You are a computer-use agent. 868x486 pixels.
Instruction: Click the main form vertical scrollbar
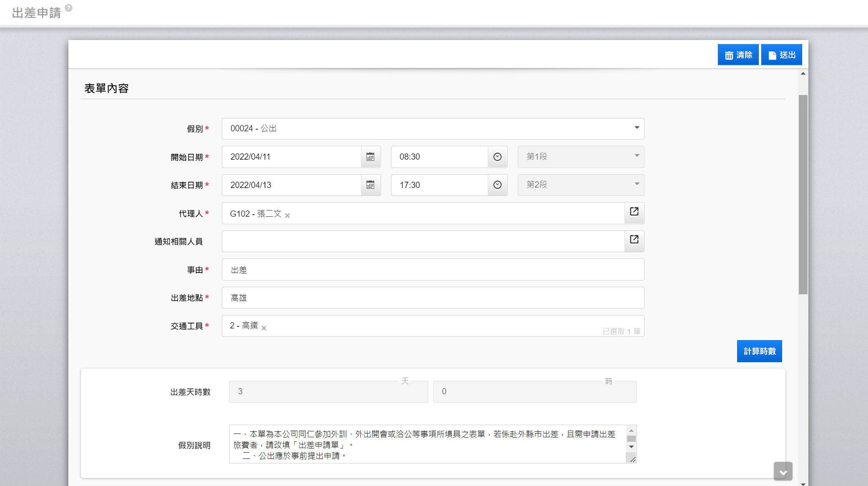(x=803, y=194)
